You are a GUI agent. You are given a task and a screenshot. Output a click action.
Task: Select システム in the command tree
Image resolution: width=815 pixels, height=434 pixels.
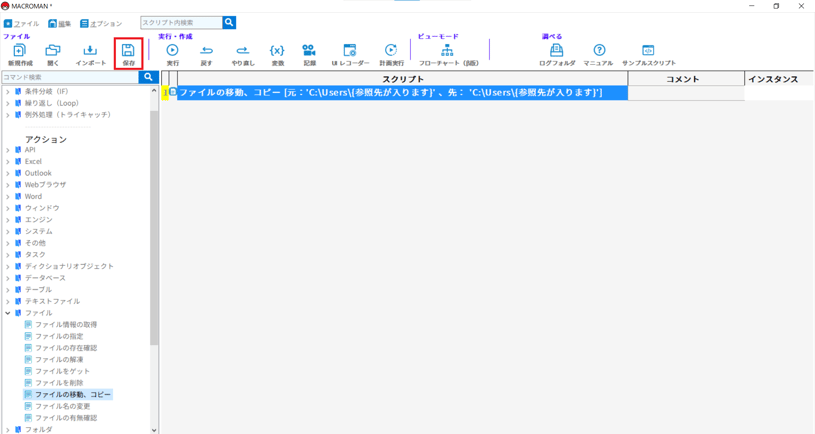click(x=38, y=231)
